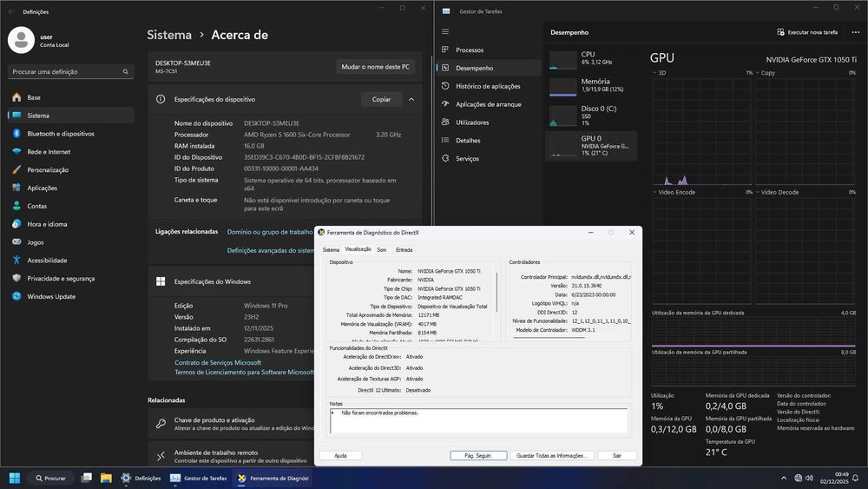Open Task View on taskbar

click(86, 478)
